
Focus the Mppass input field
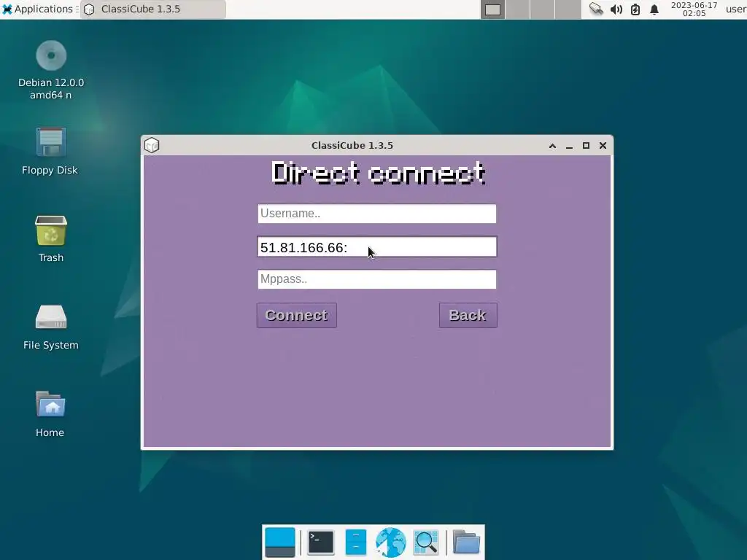(x=377, y=279)
